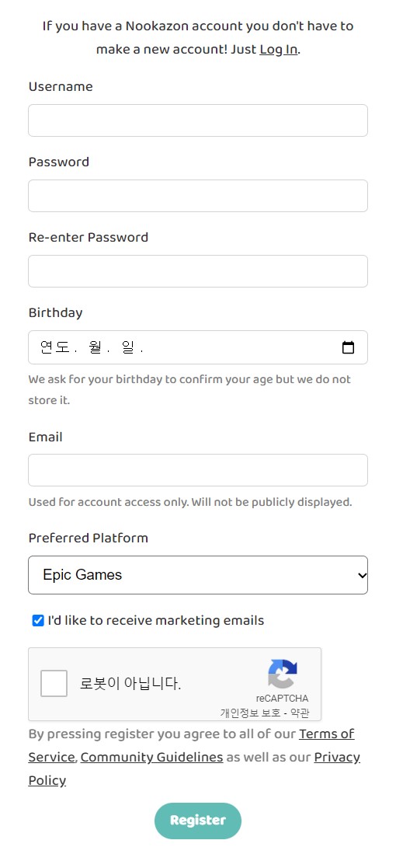This screenshot has height=868, width=396.
Task: Follow the Log In link
Action: point(279,49)
